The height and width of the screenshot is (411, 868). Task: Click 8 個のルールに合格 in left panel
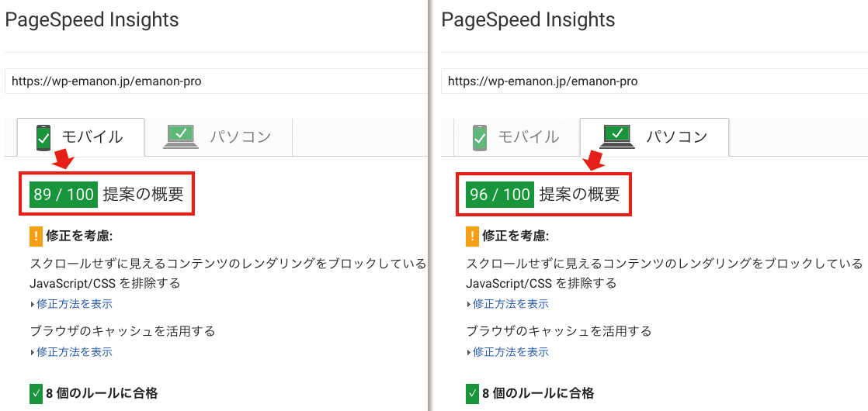pyautogui.click(x=102, y=394)
